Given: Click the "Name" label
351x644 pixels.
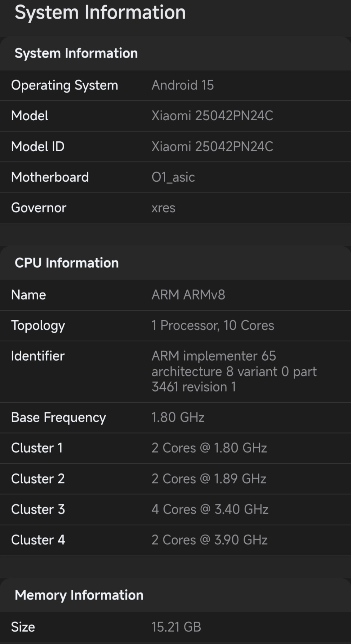Looking at the screenshot, I should coord(28,295).
